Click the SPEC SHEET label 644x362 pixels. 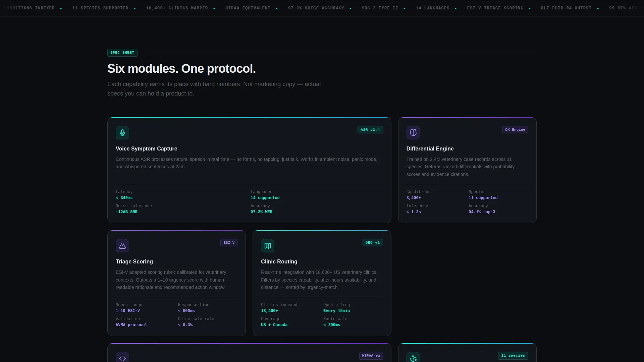pyautogui.click(x=122, y=53)
